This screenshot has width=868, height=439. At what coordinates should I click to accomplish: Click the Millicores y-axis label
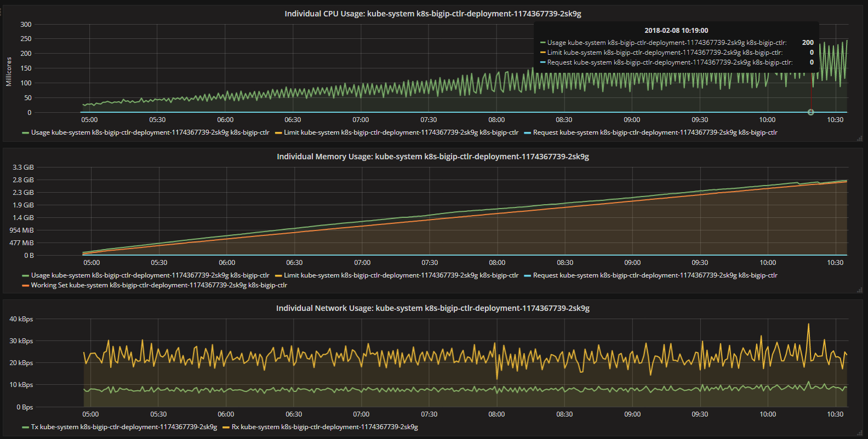pos(9,72)
